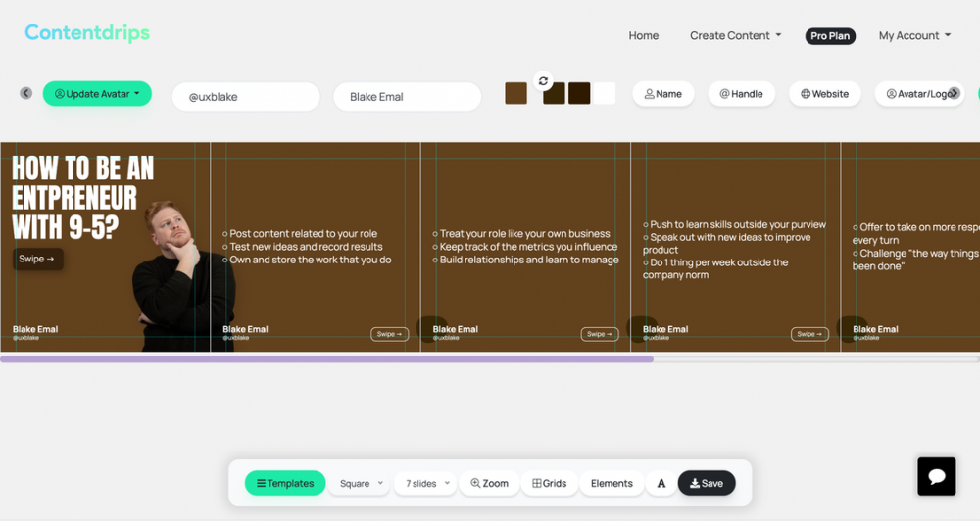Click the Swipe tag on second slide
This screenshot has height=522, width=980.
click(x=389, y=334)
